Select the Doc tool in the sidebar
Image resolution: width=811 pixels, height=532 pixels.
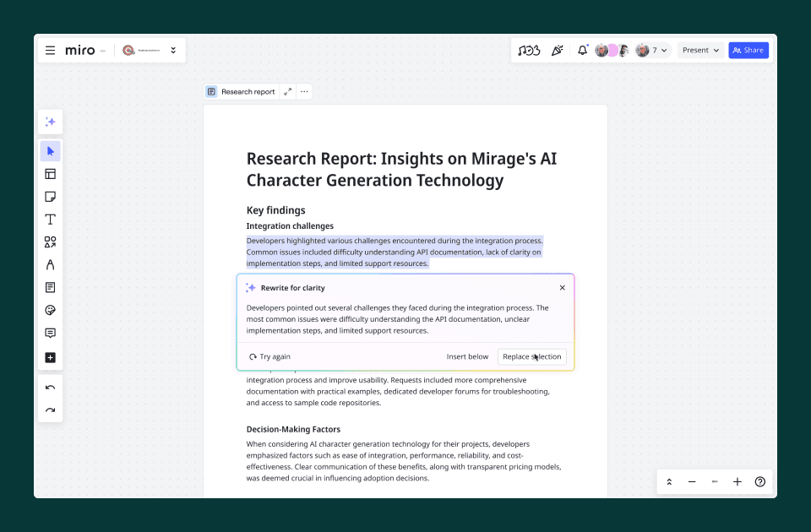[x=50, y=287]
